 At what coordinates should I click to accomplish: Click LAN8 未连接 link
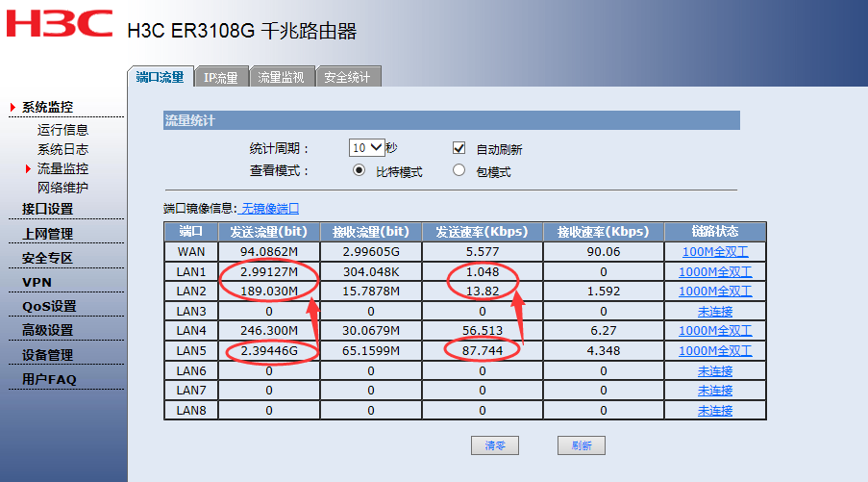715,411
